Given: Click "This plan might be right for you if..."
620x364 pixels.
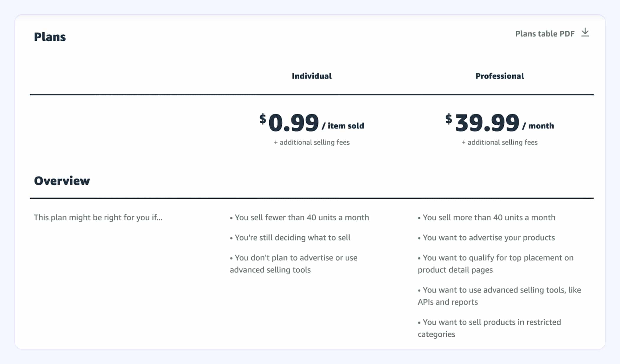Looking at the screenshot, I should (x=98, y=218).
